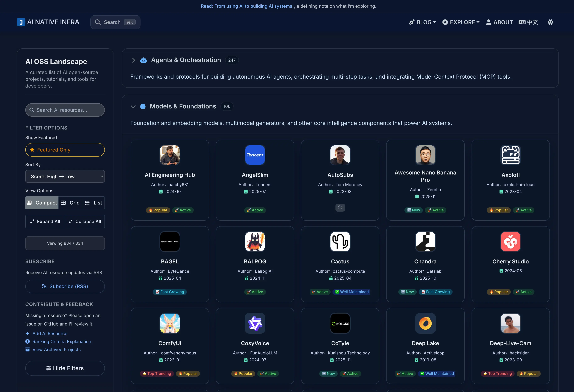This screenshot has height=392, width=574.
Task: Toggle the Featured Only filter
Action: (x=65, y=150)
